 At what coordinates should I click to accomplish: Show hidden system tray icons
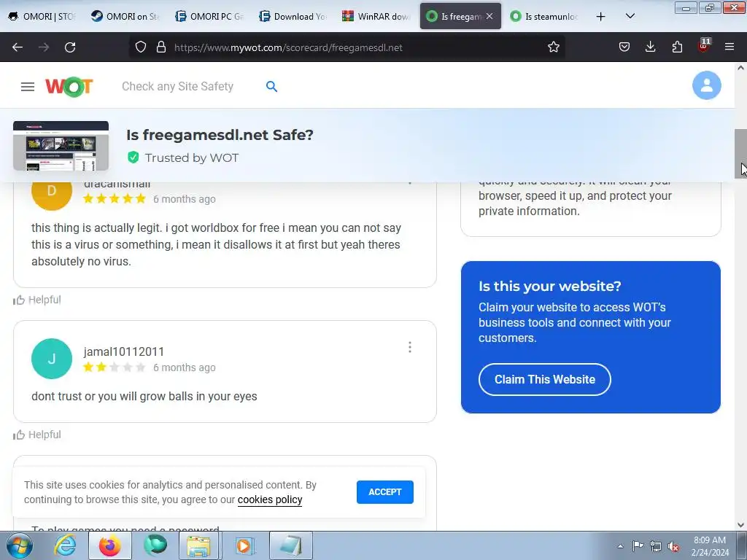pyautogui.click(x=620, y=546)
